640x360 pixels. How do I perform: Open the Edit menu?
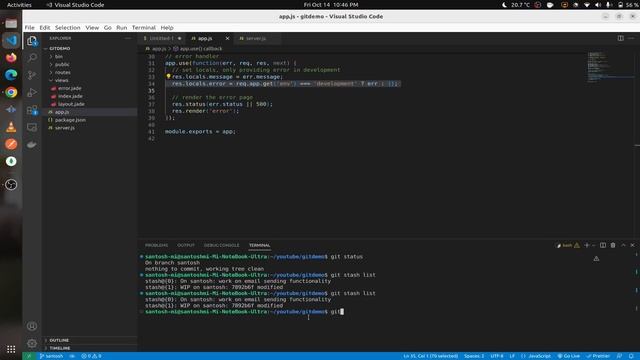pyautogui.click(x=44, y=27)
